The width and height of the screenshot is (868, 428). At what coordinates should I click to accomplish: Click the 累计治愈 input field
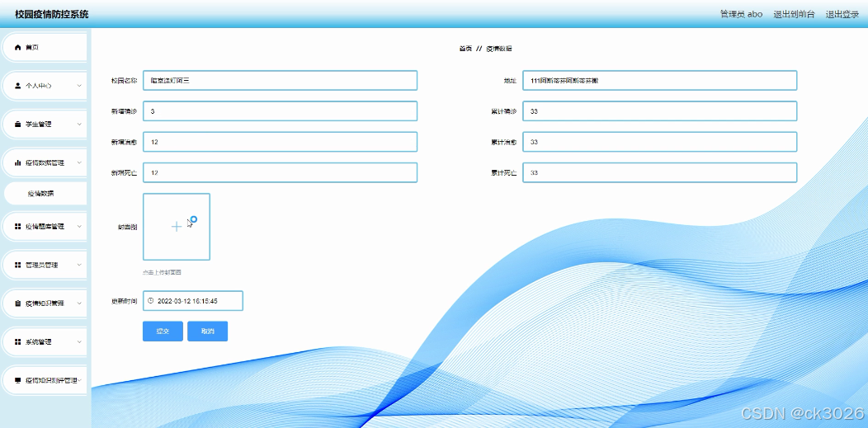pos(660,142)
